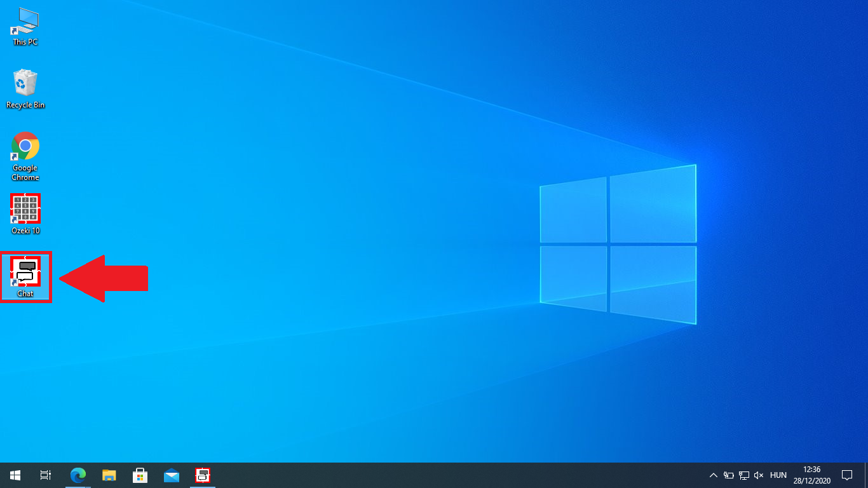The image size is (868, 488).
Task: Select the Chat desktop shortcut
Action: coord(25,276)
